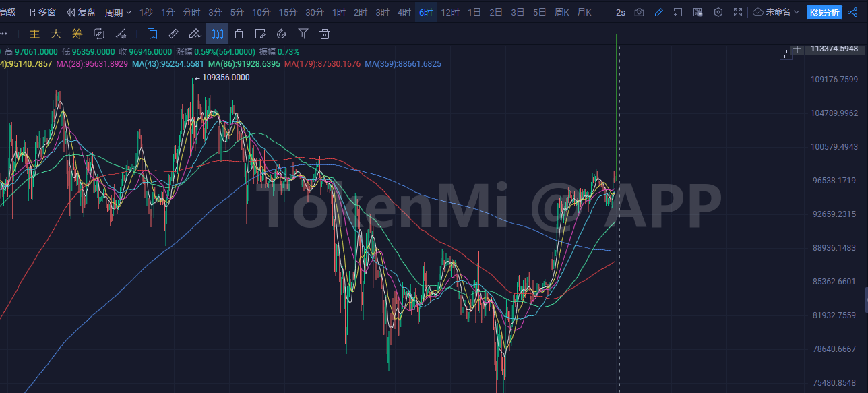Select the 3时 interval
The width and height of the screenshot is (868, 393).
pyautogui.click(x=382, y=12)
